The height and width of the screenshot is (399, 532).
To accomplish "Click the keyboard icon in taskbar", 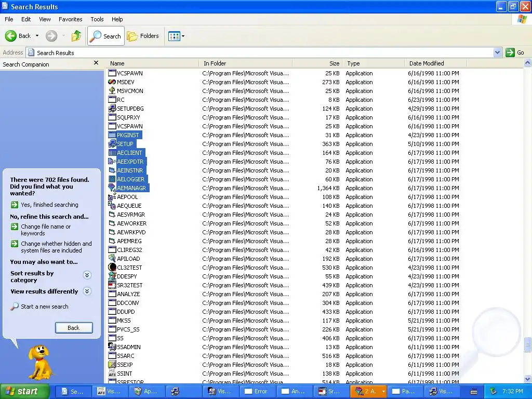I will pos(474,392).
